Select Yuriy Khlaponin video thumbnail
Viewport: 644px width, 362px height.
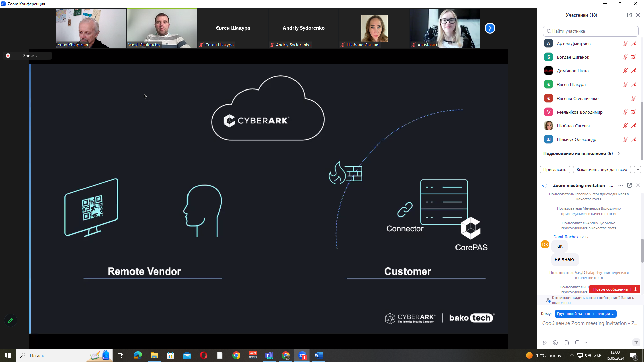click(91, 28)
